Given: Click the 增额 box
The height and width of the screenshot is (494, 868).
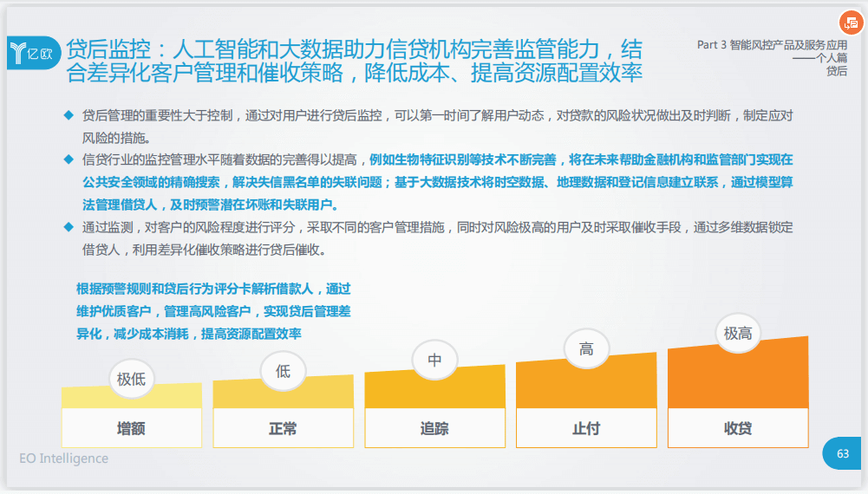Looking at the screenshot, I should tap(131, 427).
